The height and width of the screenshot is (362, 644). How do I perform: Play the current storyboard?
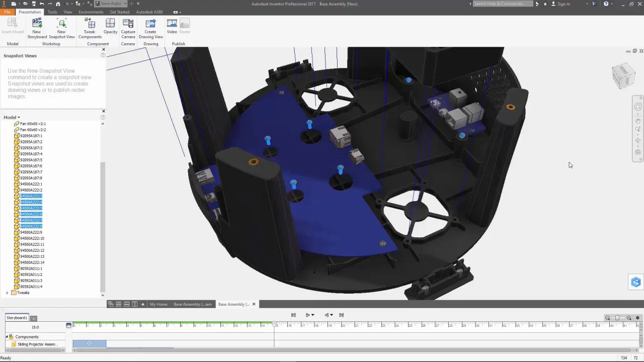coord(308,315)
